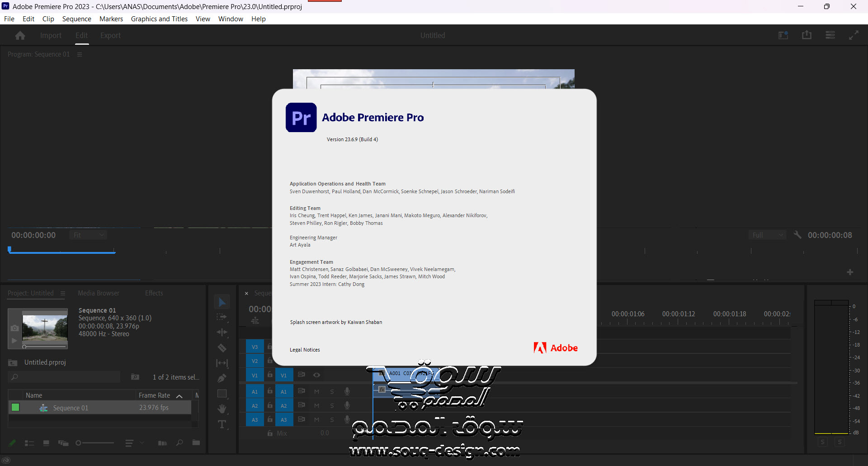Open header Progress Dashboard list icon

tap(830, 35)
